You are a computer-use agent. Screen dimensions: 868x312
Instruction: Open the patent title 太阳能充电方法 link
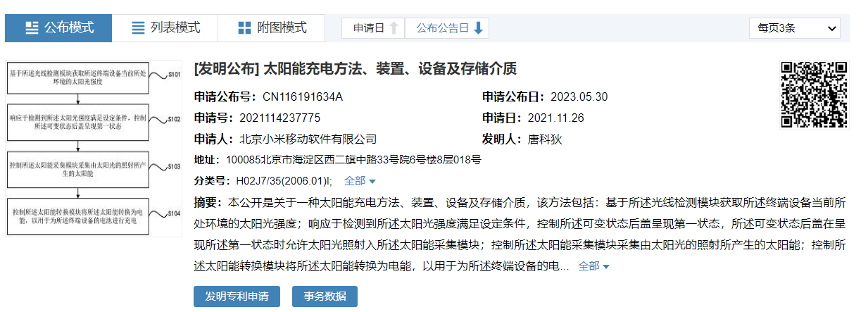(x=355, y=69)
